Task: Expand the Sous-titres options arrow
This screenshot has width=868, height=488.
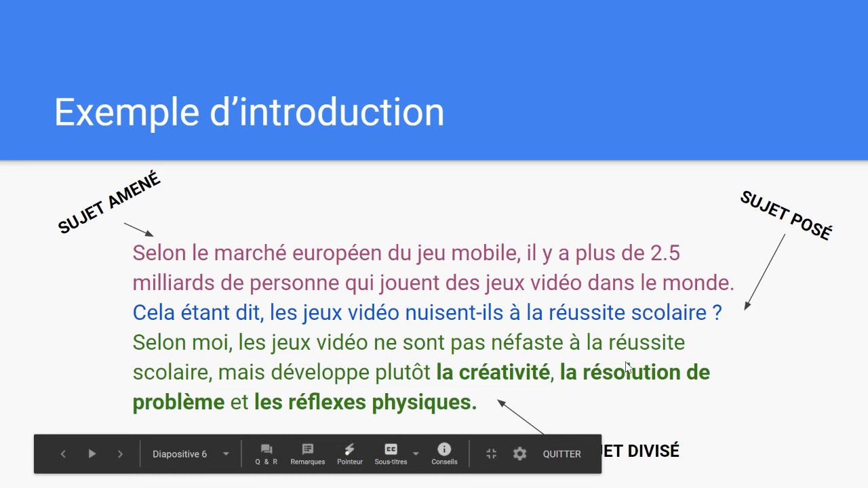Action: pos(416,453)
